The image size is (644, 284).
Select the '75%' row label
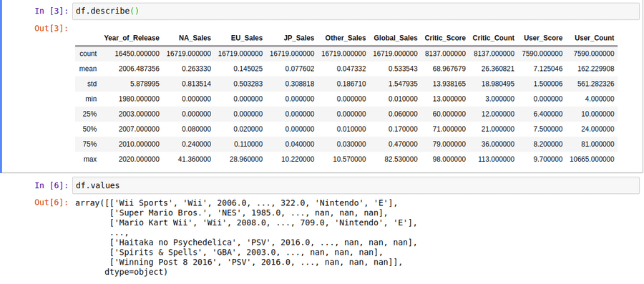point(90,144)
